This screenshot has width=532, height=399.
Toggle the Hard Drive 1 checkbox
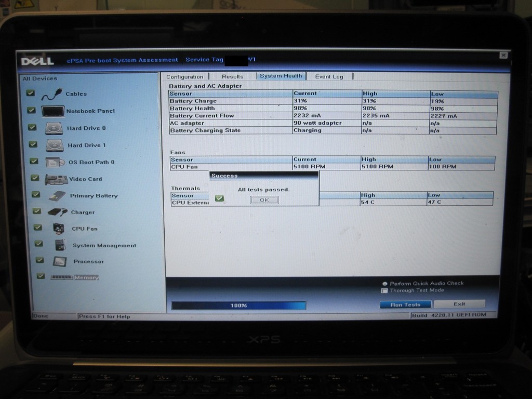[x=33, y=144]
